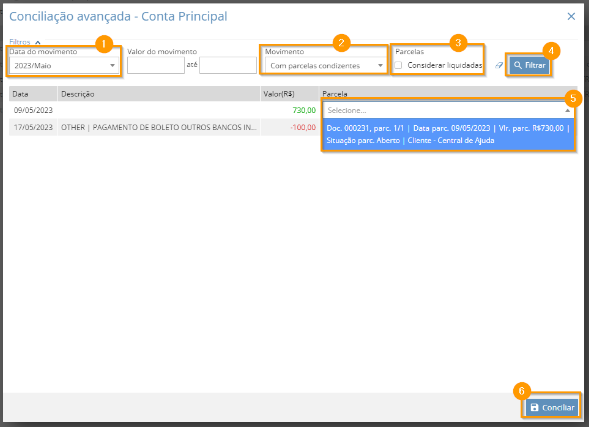589x427 pixels.
Task: Click the magnifier icon on Filtrar
Action: (x=518, y=65)
